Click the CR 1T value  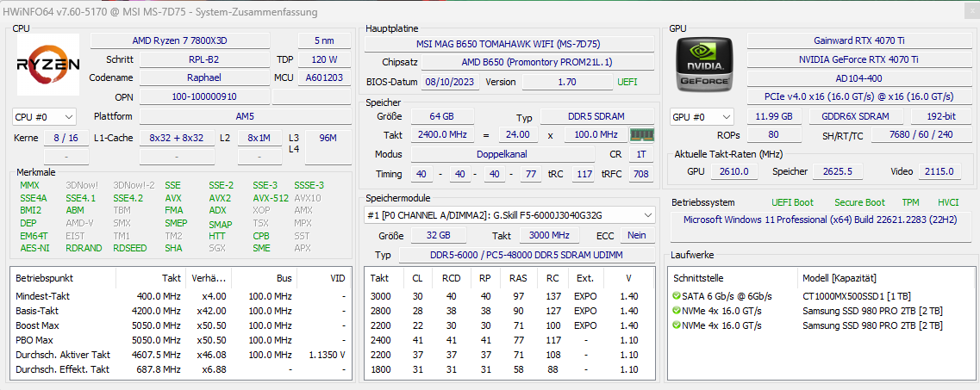pyautogui.click(x=641, y=154)
